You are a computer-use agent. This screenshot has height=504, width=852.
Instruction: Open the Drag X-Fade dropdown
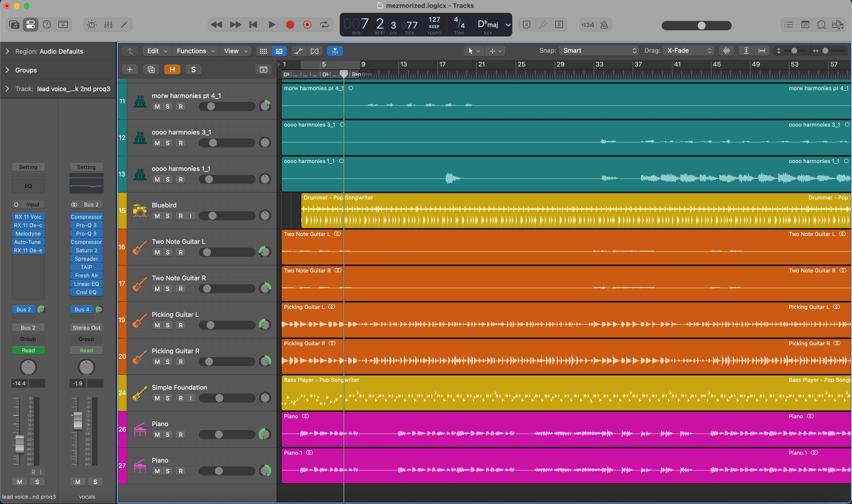click(x=688, y=51)
